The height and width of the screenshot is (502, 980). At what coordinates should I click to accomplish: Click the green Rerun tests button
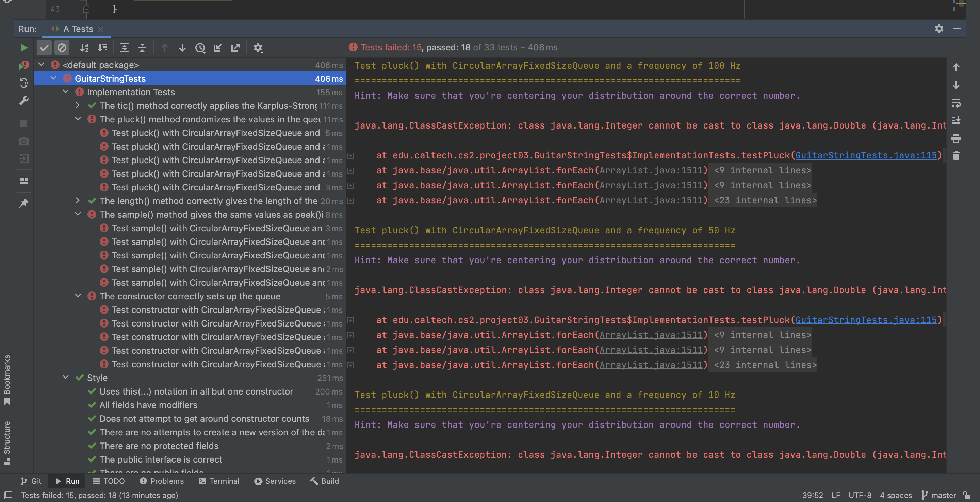coord(23,48)
